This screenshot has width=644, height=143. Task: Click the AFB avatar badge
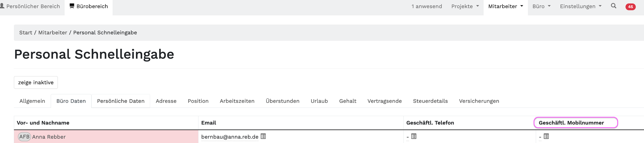click(x=24, y=137)
